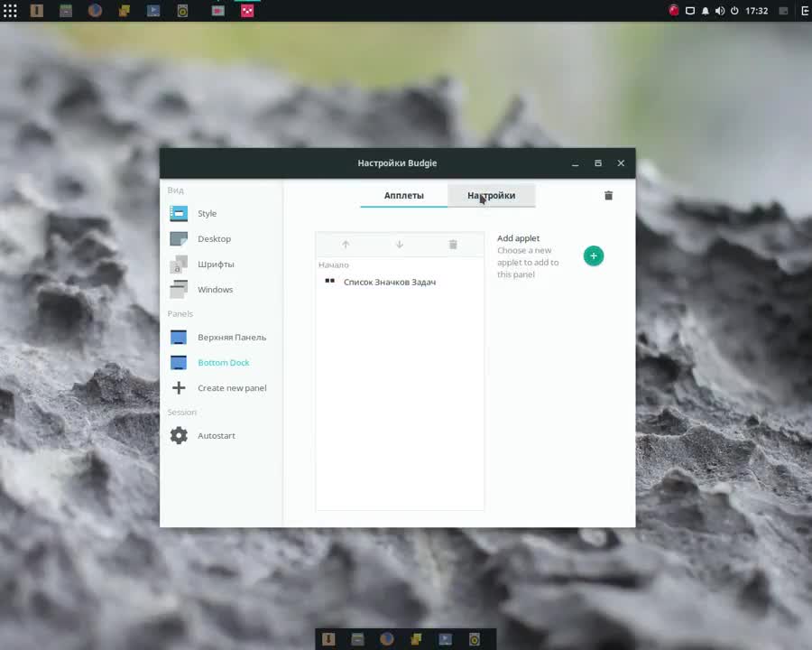This screenshot has height=650, width=812.
Task: Launch the video player icon in top panel
Action: [x=153, y=10]
